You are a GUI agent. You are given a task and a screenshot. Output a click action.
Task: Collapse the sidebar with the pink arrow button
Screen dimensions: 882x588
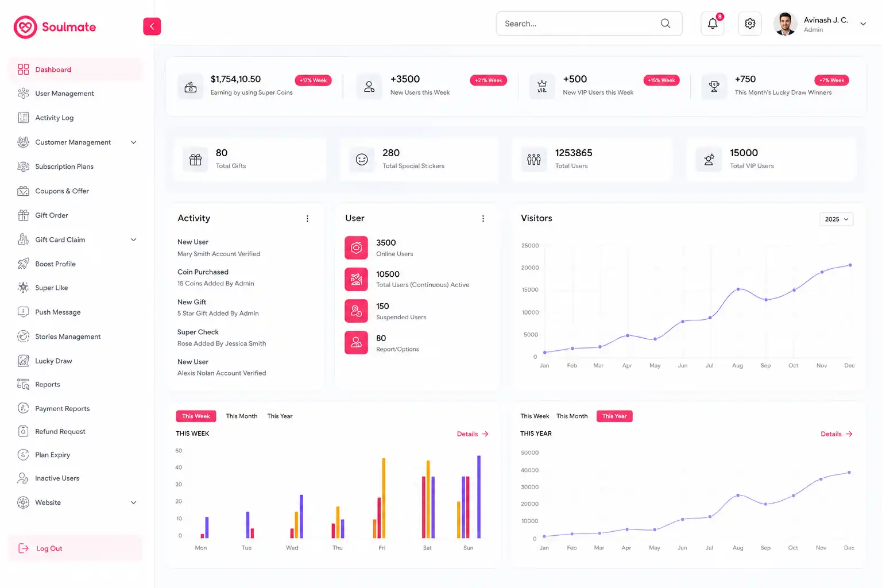pyautogui.click(x=152, y=26)
